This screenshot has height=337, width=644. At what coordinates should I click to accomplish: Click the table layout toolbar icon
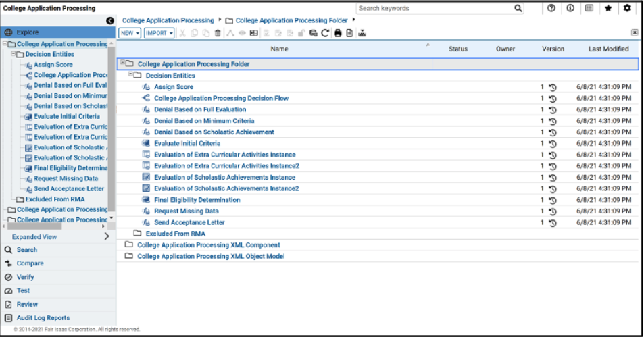coord(254,33)
